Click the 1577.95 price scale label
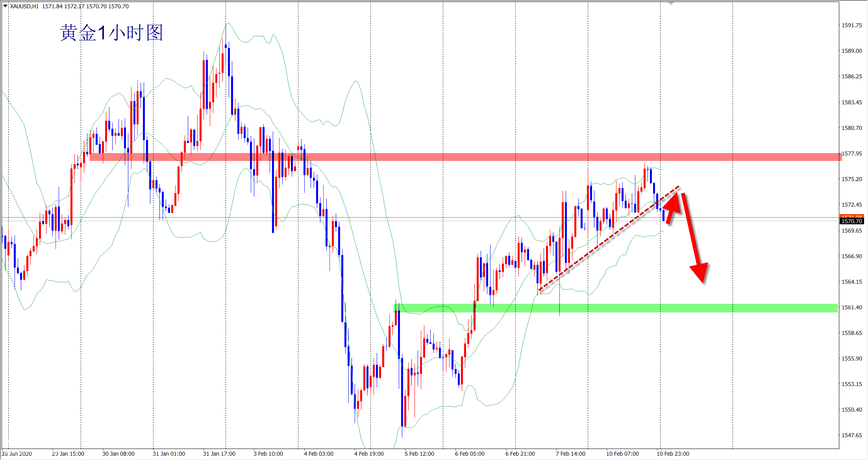Screen dimensions: 868x460 coord(851,153)
